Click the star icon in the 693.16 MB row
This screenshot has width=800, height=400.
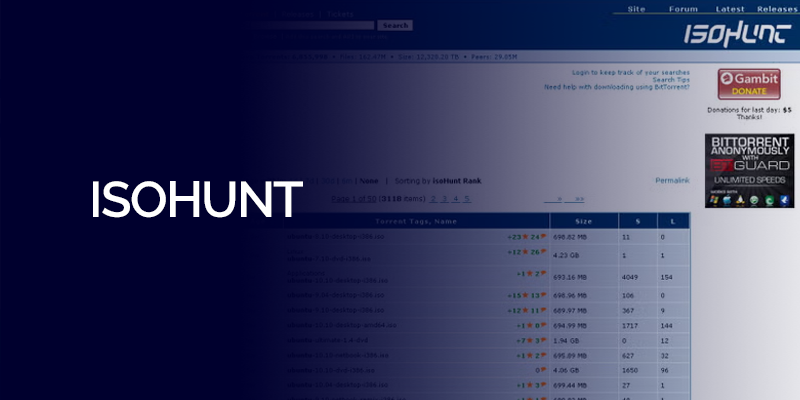[x=530, y=273]
